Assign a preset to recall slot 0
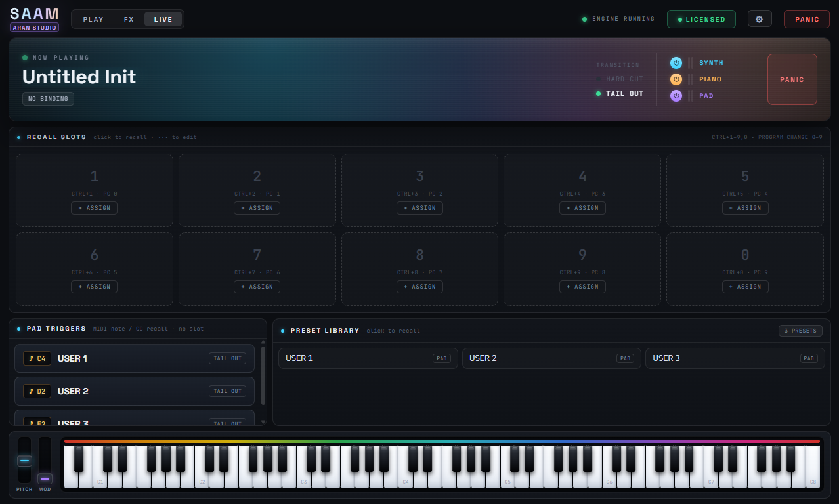This screenshot has height=504, width=839. 745,287
